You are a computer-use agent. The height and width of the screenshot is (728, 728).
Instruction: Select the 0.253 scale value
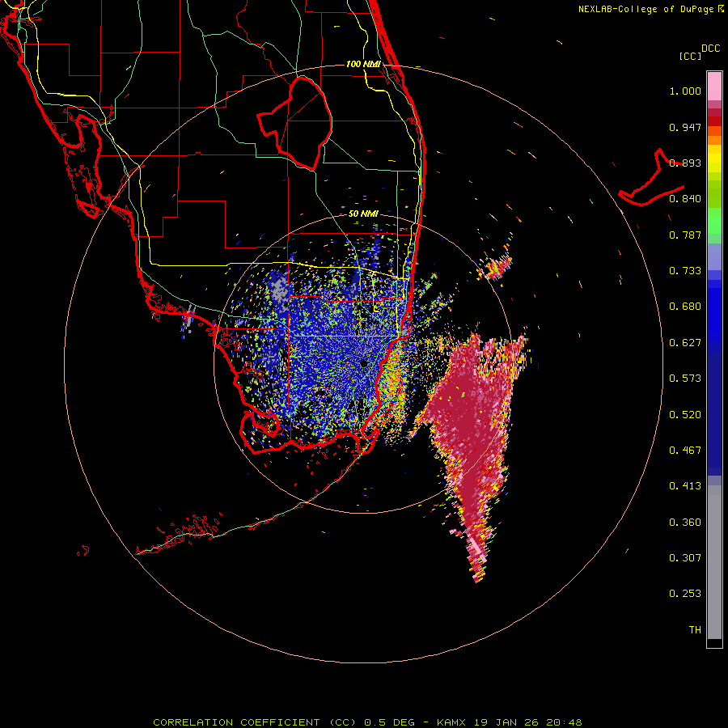(685, 594)
